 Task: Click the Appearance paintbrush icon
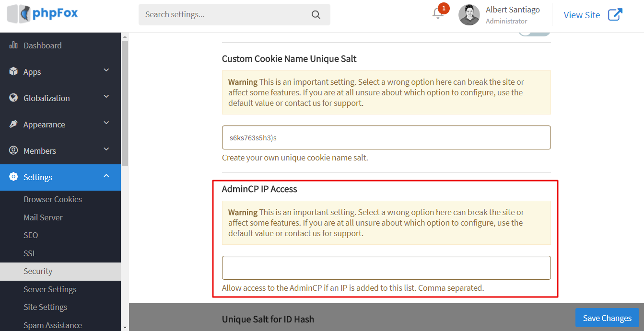coord(14,124)
